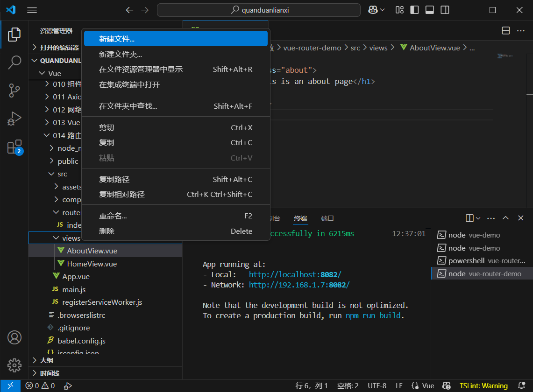Open Manage settings gear icon

click(14, 364)
